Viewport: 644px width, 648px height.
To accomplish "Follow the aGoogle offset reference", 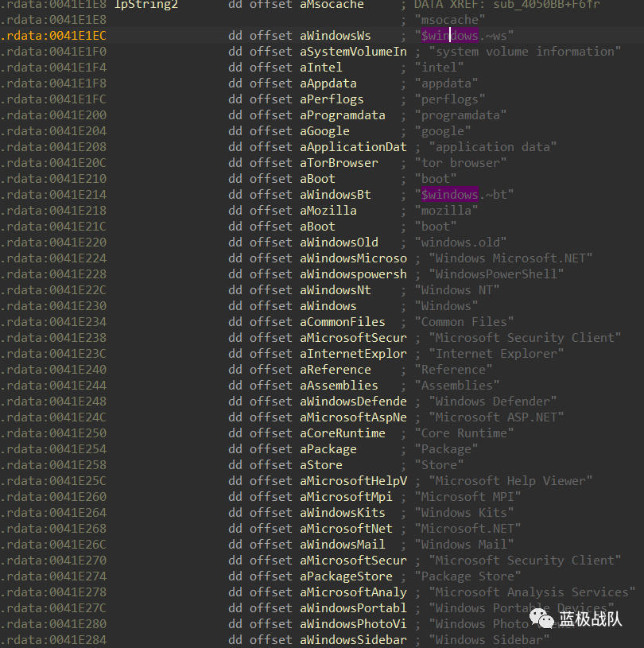I will (324, 131).
